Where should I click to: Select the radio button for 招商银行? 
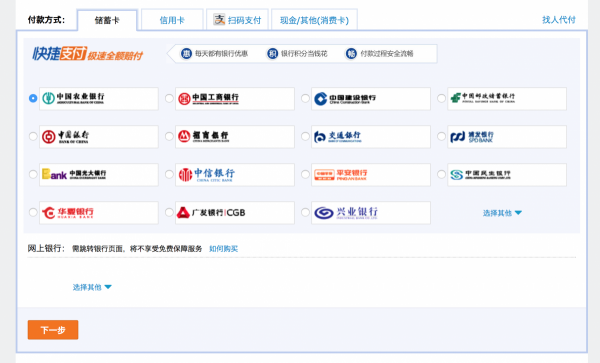[x=169, y=136]
